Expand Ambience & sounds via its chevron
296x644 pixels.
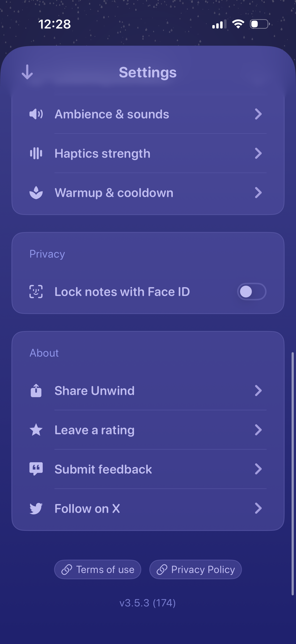[258, 114]
